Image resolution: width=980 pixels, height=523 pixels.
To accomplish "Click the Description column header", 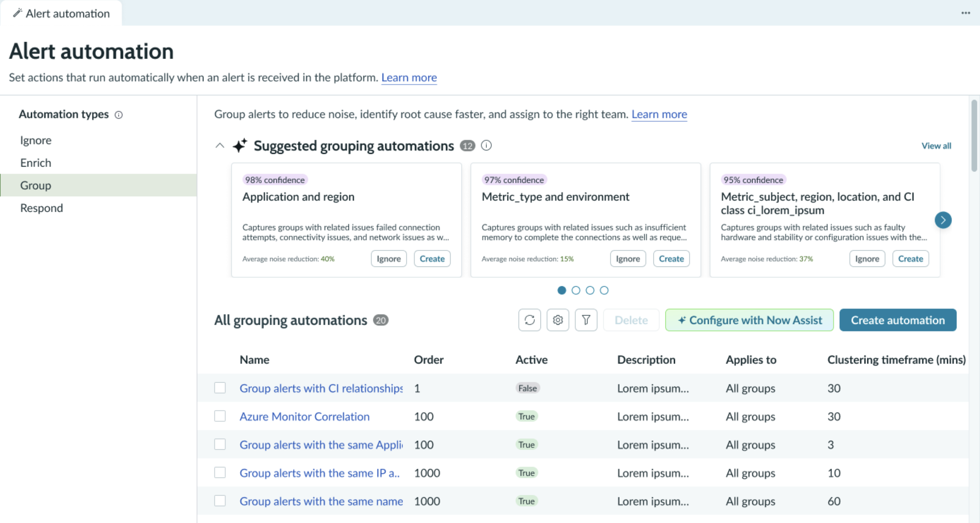I will [x=646, y=359].
